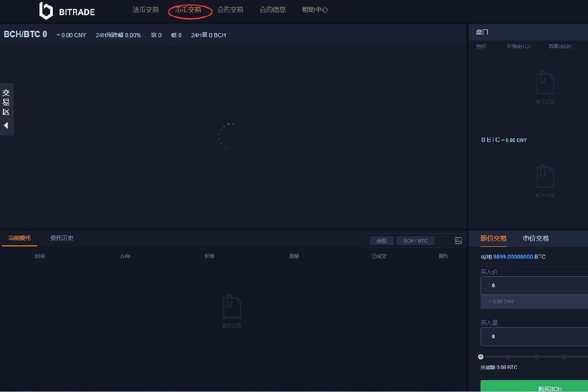Click the BITRADE logo icon
The height and width of the screenshot is (392, 588).
coord(46,11)
